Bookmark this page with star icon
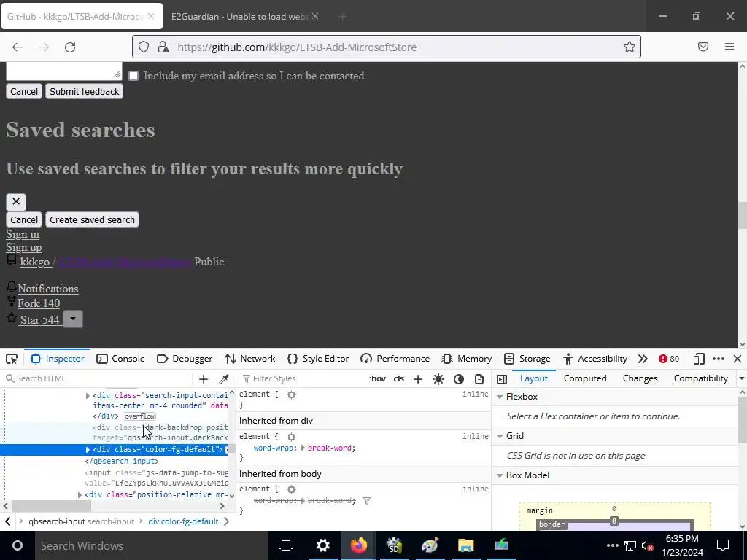 pos(630,47)
